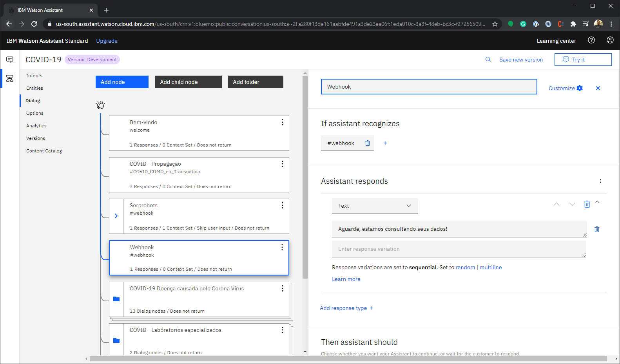Click the Version: Development tag
This screenshot has width=620, height=364.
(92, 60)
